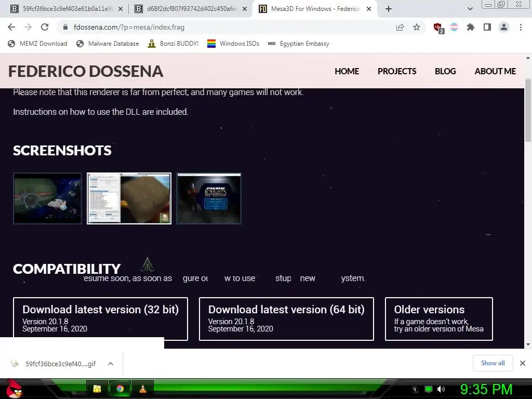Expand the gif download options chevron
The width and height of the screenshot is (532, 399).
point(110,364)
